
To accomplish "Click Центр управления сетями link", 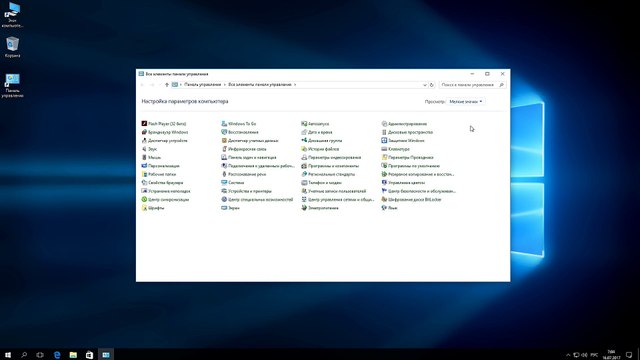I will (x=341, y=200).
